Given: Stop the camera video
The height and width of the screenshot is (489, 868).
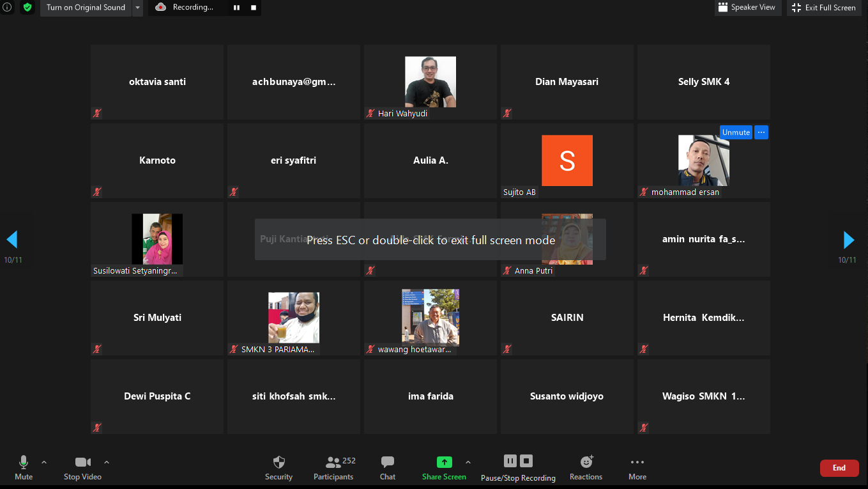Looking at the screenshot, I should (82, 468).
